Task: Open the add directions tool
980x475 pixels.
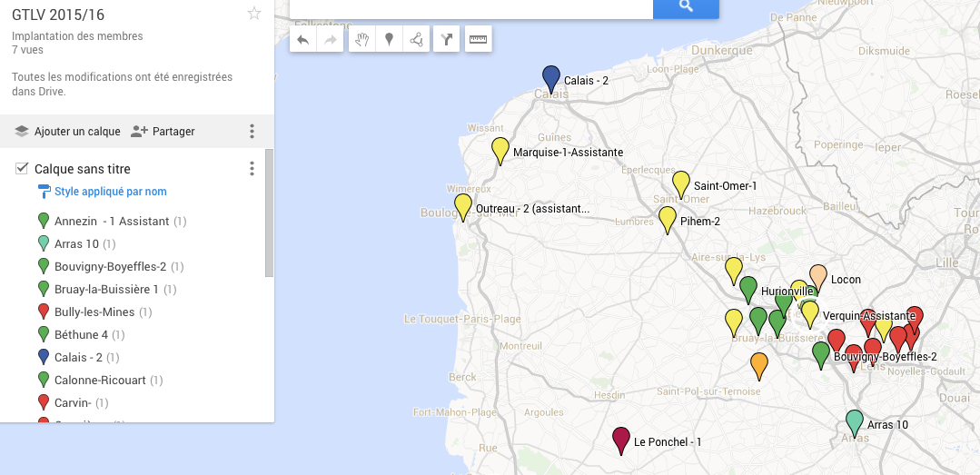Action: click(446, 39)
